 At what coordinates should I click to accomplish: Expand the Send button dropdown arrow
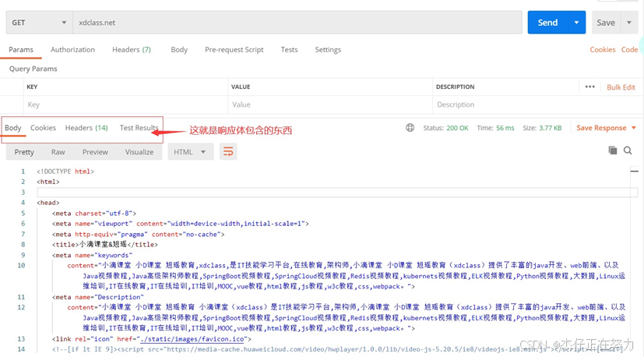577,23
